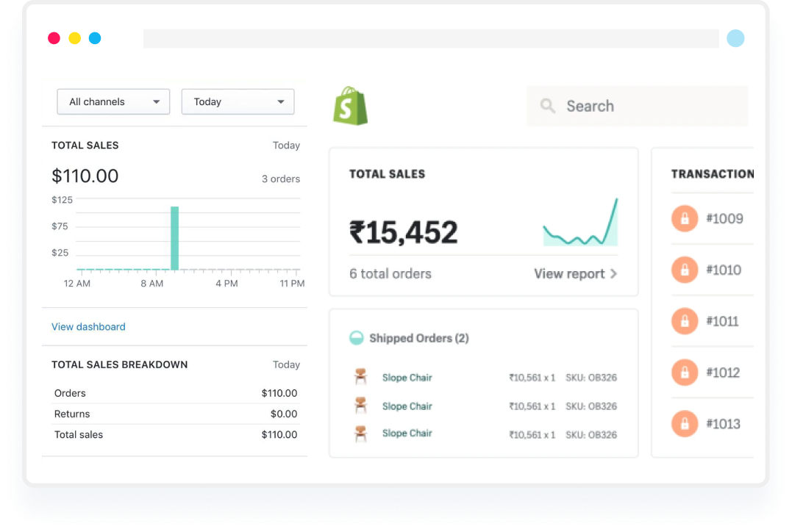792x532 pixels.
Task: Click the Total sales breakdown row
Action: (175, 434)
